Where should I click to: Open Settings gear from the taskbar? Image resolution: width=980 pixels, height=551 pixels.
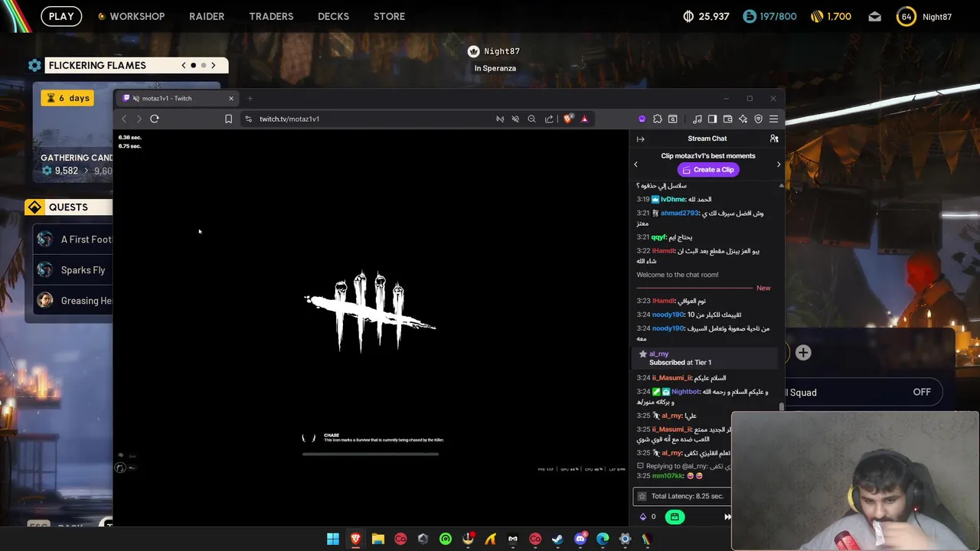625,539
